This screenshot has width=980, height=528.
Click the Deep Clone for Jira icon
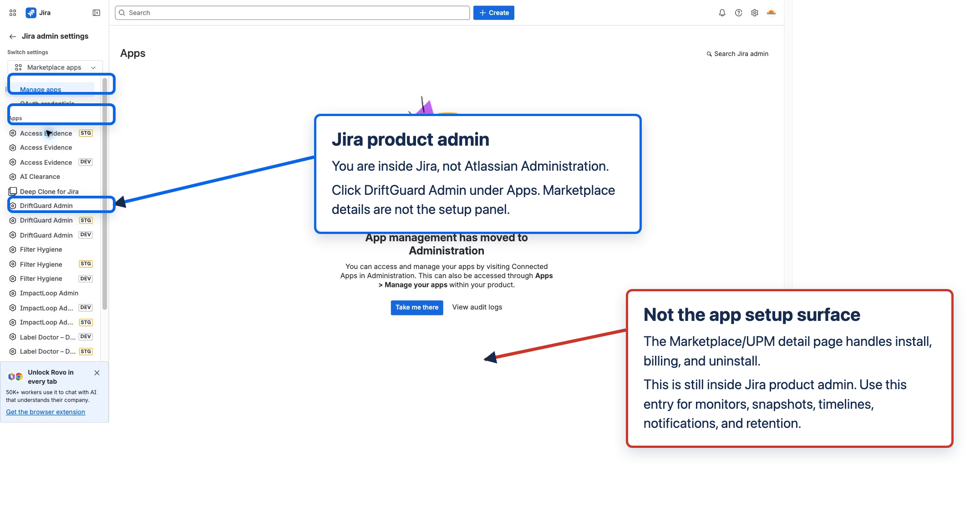[13, 192]
